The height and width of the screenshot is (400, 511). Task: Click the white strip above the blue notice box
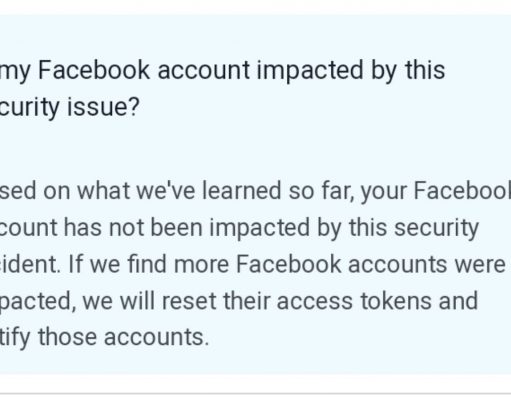[x=255, y=7]
